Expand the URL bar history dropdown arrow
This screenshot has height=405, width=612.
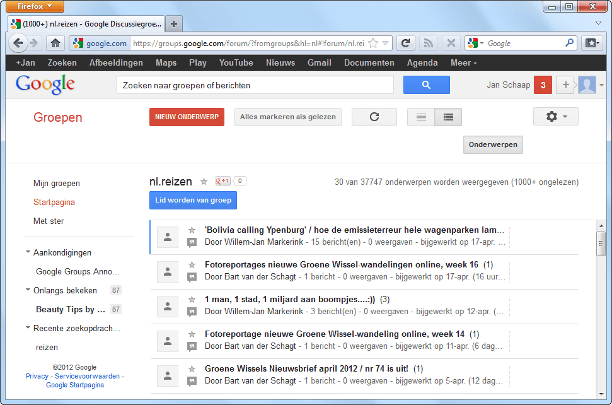386,43
